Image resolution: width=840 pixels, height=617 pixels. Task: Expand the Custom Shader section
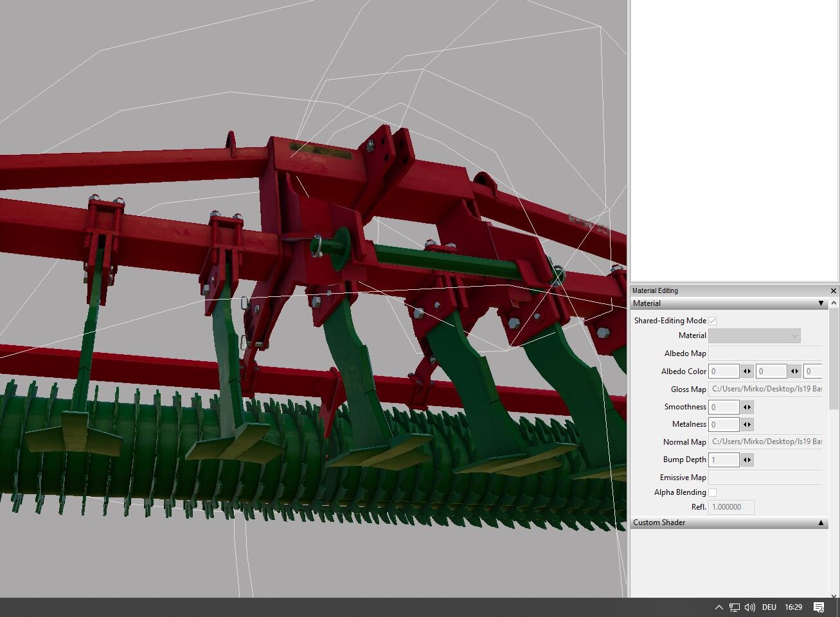pyautogui.click(x=821, y=523)
